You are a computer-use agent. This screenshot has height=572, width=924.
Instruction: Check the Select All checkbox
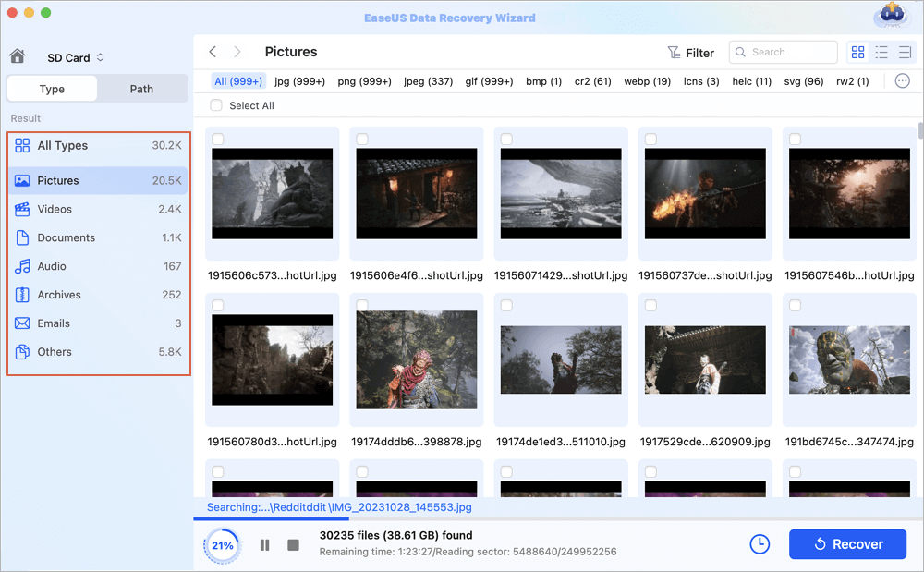click(216, 105)
